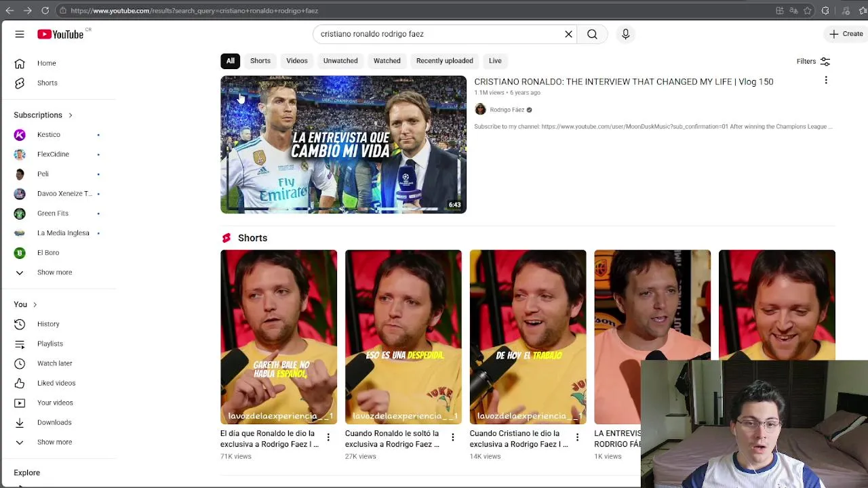Expand the You section chevron
This screenshot has height=488, width=868.
click(35, 304)
